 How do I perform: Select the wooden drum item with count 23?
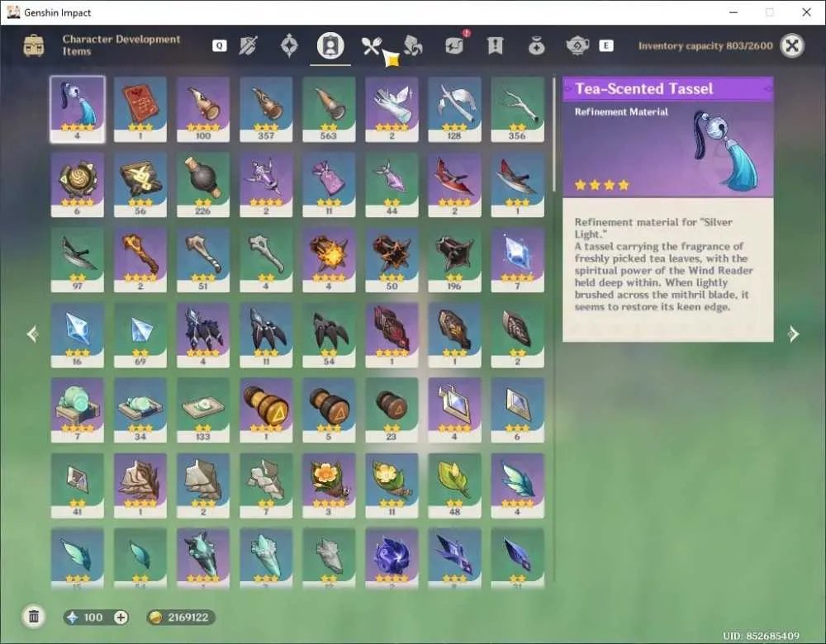tap(392, 410)
